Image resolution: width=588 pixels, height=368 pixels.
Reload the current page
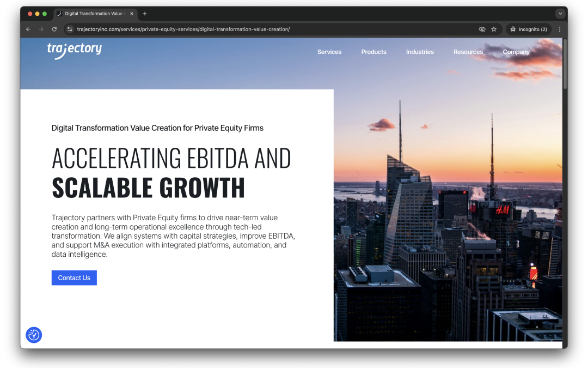54,29
